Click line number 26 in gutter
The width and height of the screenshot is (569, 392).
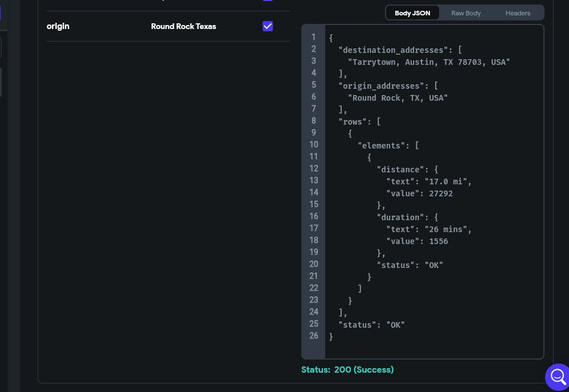(313, 336)
